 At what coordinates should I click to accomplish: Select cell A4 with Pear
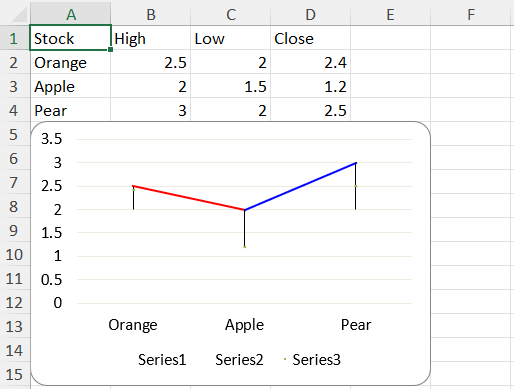(x=70, y=110)
